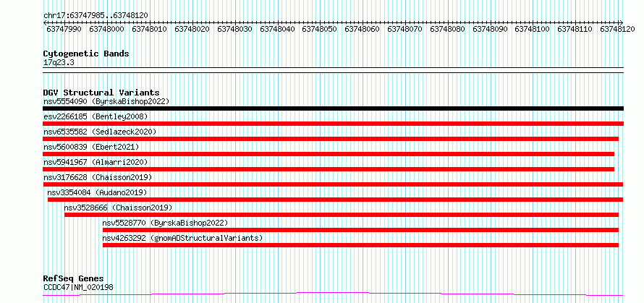Image resolution: width=644 pixels, height=303 pixels.
Task: Open variant nsv5554090 (ByrskaBishop2022) label
Action: click(106, 101)
